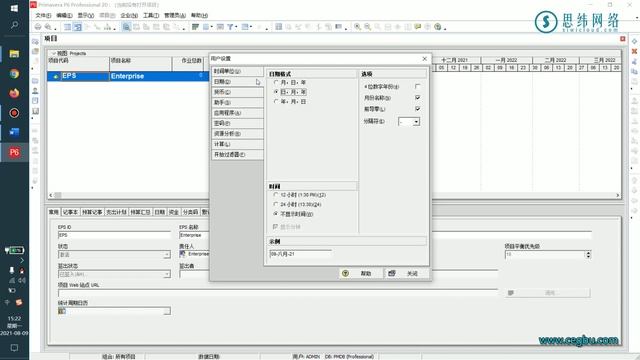Open the 工具 menu
The height and width of the screenshot is (360, 640).
click(151, 16)
